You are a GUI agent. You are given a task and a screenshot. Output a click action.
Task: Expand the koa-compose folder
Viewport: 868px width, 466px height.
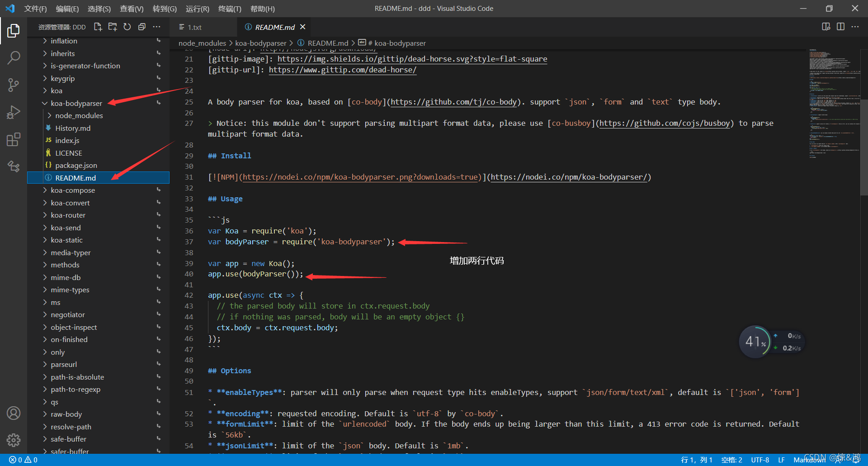[99, 190]
